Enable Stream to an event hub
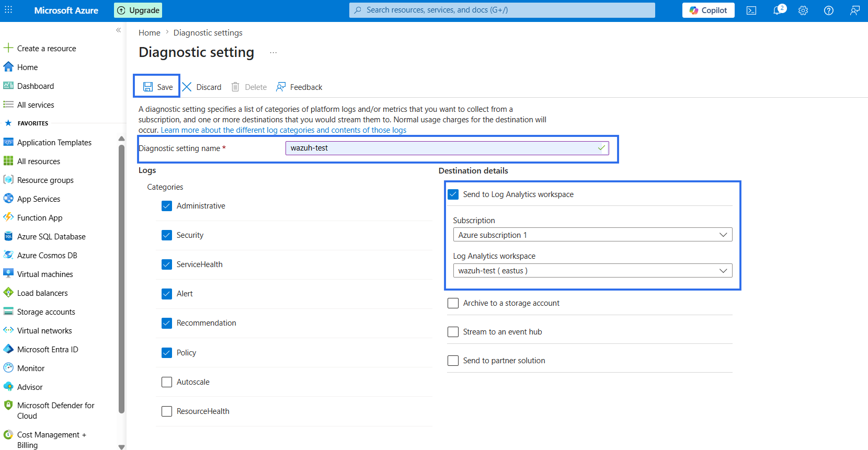The width and height of the screenshot is (868, 450). (x=453, y=332)
